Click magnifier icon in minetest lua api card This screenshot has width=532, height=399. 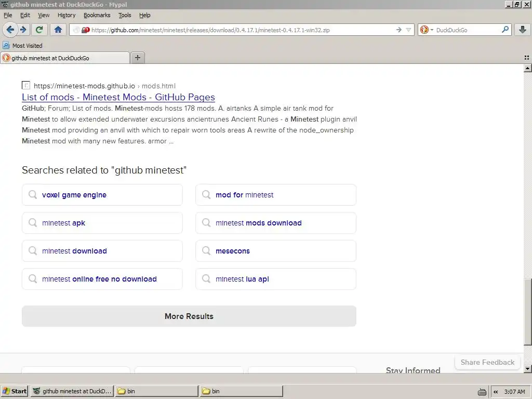(206, 279)
